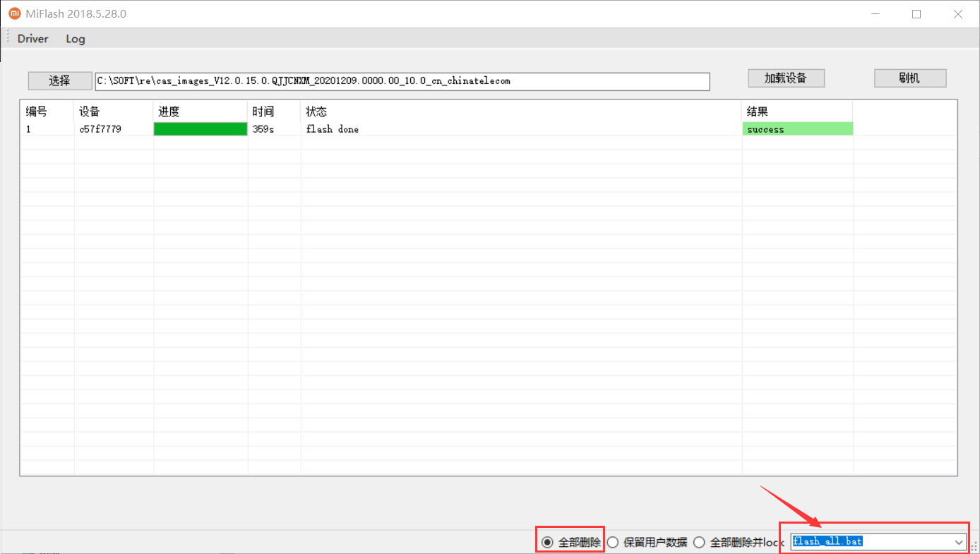980x554 pixels.
Task: Click the MiFlash orange logo icon
Action: point(14,13)
